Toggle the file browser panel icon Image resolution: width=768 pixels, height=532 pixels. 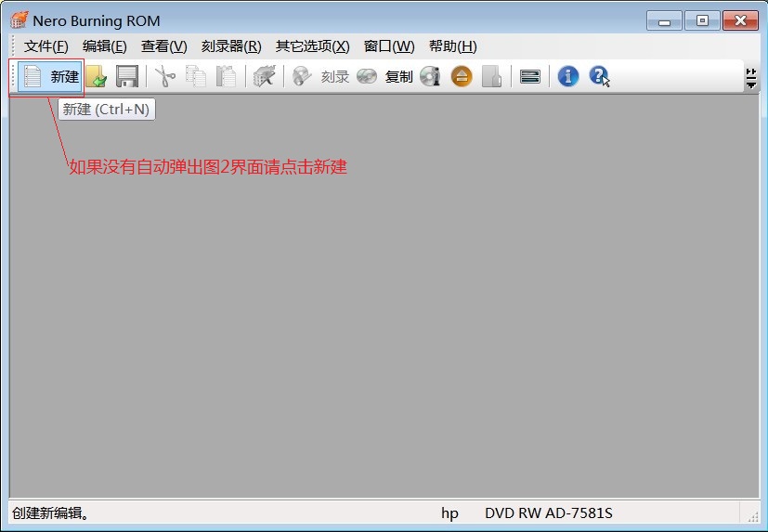coord(530,77)
